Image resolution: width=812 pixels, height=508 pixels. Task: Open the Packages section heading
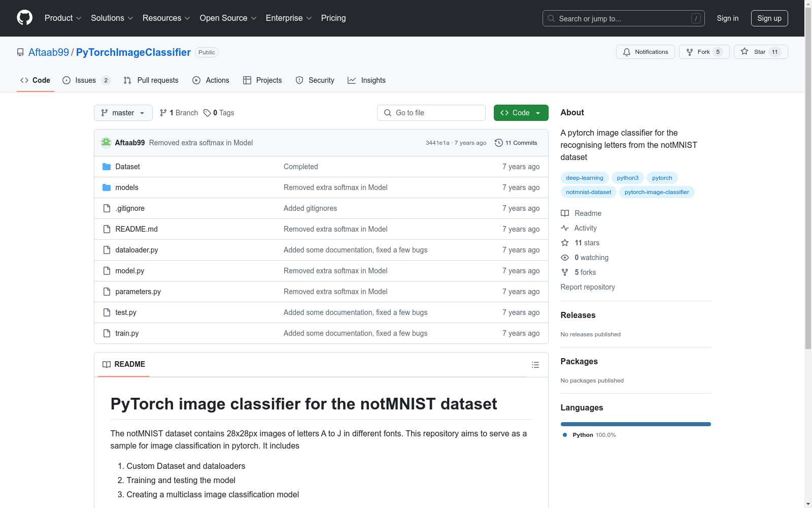579,361
